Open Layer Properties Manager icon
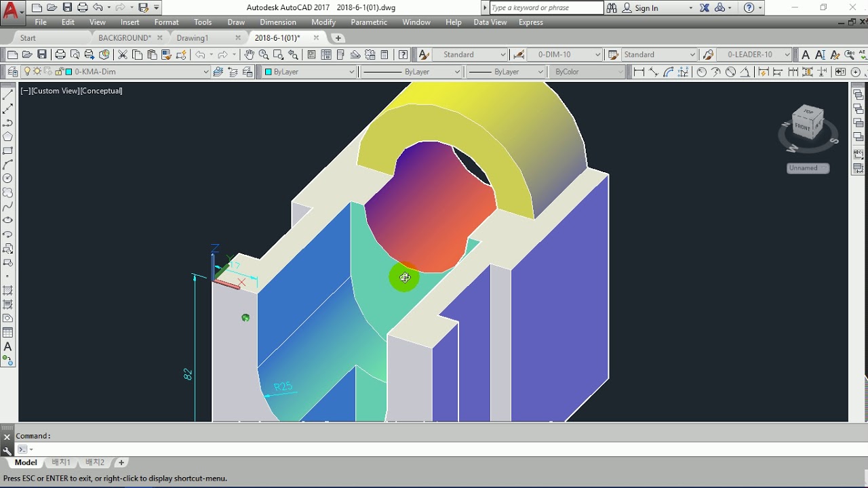 13,71
